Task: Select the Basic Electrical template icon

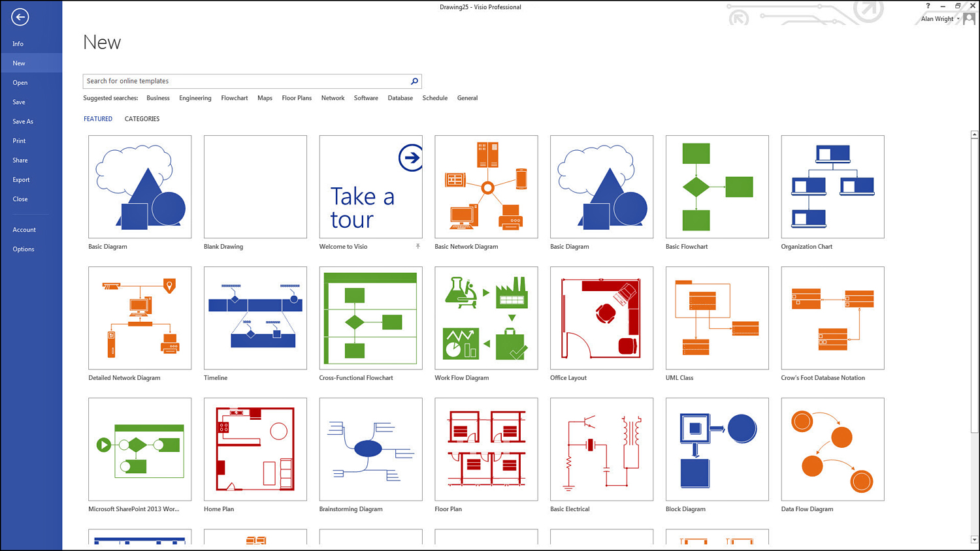Action: [x=601, y=449]
